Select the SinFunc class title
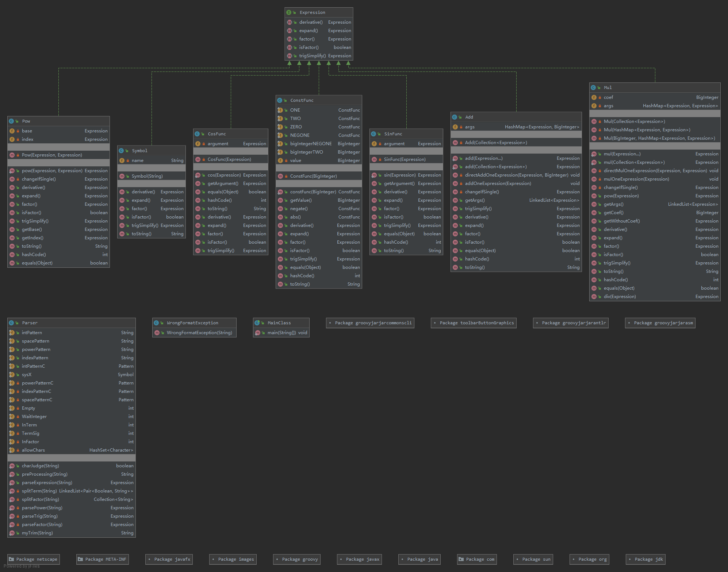Viewport: 728px width, 572px height. [393, 134]
